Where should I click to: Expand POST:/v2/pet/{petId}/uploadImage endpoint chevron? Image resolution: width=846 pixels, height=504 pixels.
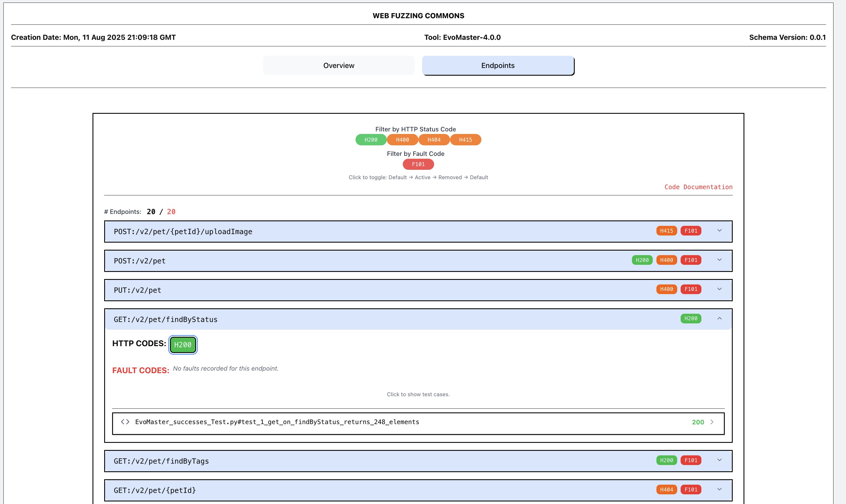(x=719, y=231)
